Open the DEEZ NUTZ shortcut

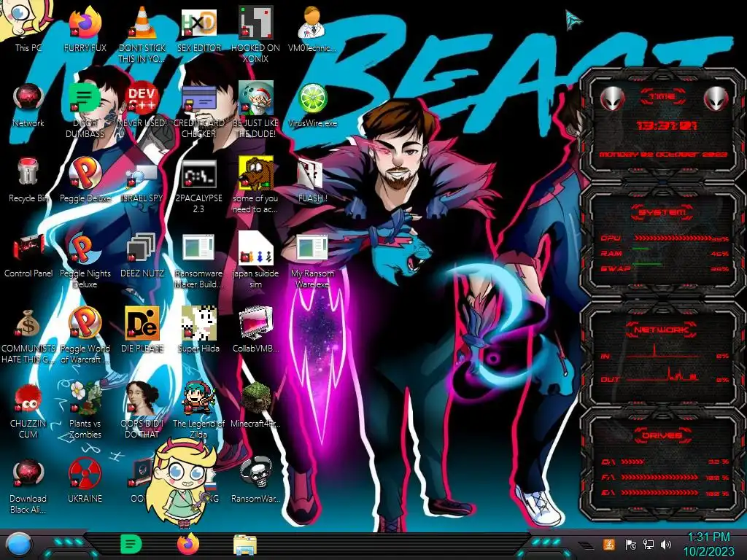pyautogui.click(x=142, y=255)
